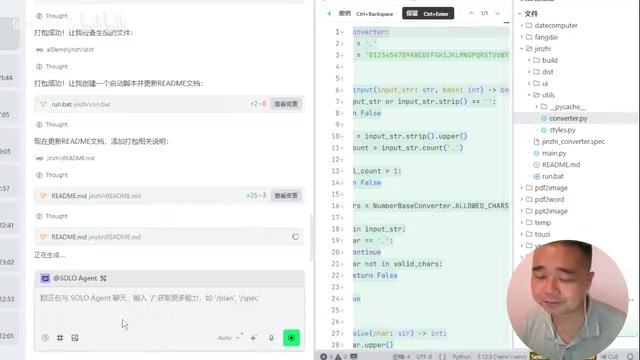Click the Keep change button Ctrl+Enter
The image size is (640, 360).
pyautogui.click(x=428, y=13)
